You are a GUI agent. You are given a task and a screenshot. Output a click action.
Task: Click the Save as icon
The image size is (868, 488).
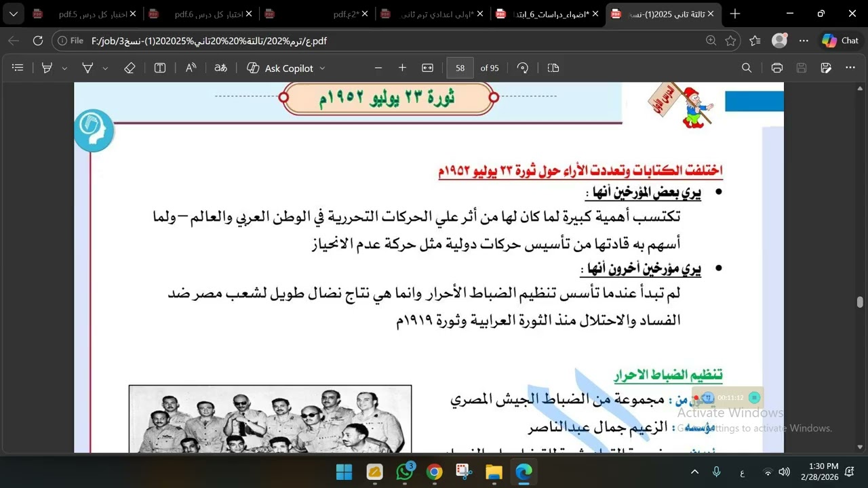pos(826,68)
